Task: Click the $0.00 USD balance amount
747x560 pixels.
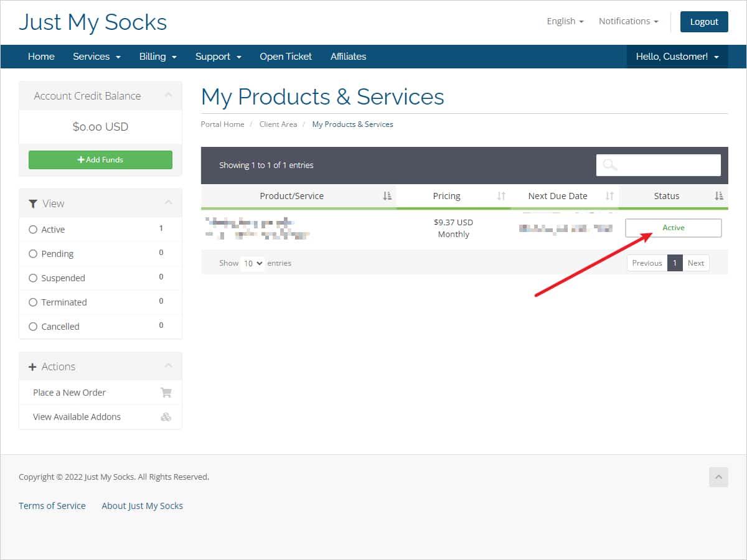Action: click(100, 127)
